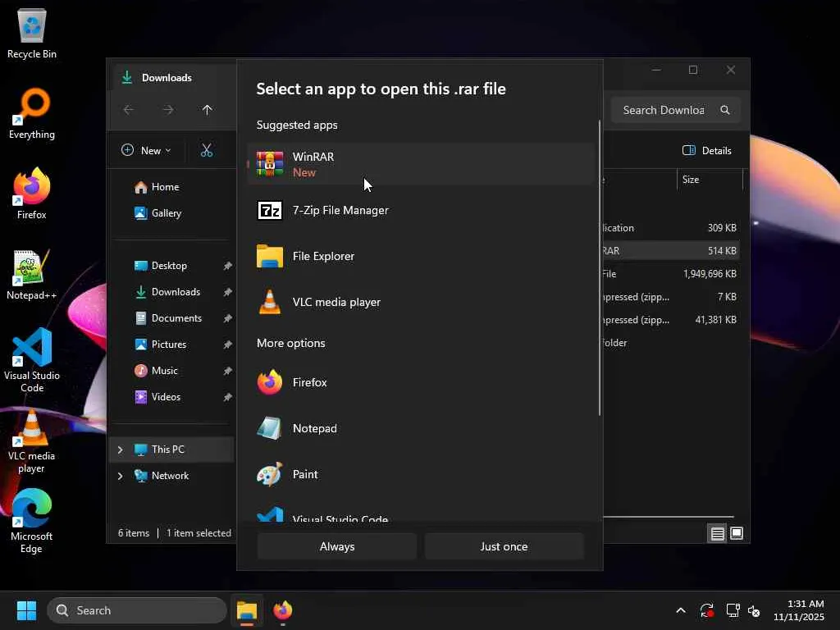
Task: Go back in File Explorer navigation
Action: coord(129,110)
